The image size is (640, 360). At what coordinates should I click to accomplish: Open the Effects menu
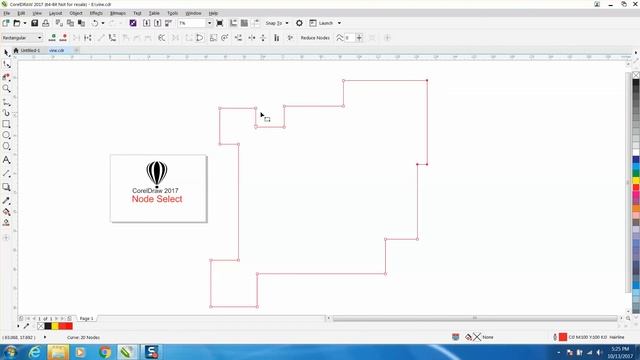click(96, 13)
